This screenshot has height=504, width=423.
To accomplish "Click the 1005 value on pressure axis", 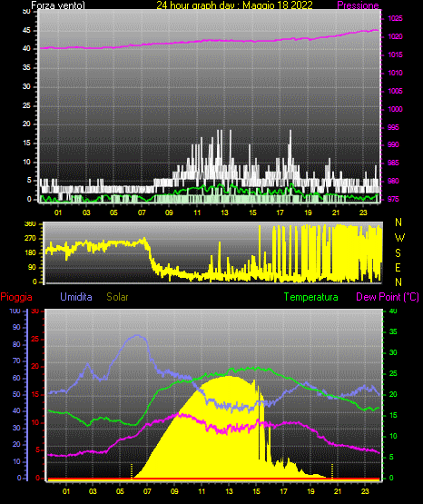I will [395, 91].
